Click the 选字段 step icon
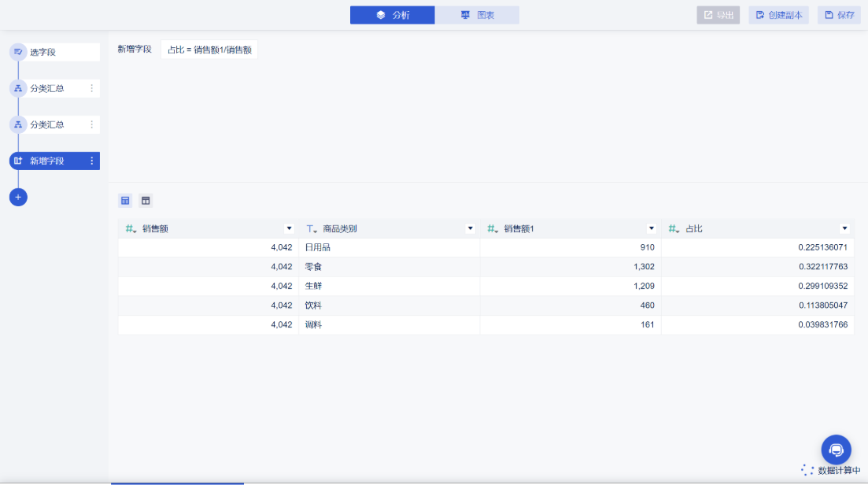The height and width of the screenshot is (485, 868). point(18,52)
